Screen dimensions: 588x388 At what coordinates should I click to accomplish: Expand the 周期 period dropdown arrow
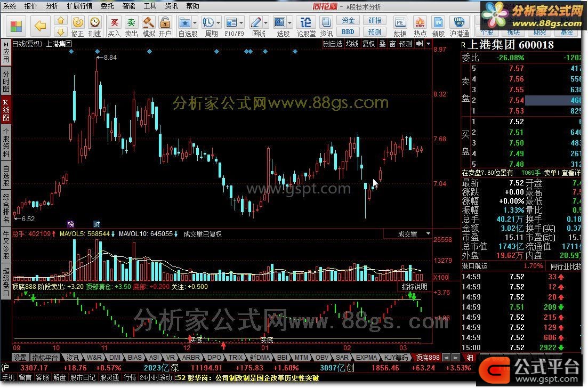(x=218, y=23)
